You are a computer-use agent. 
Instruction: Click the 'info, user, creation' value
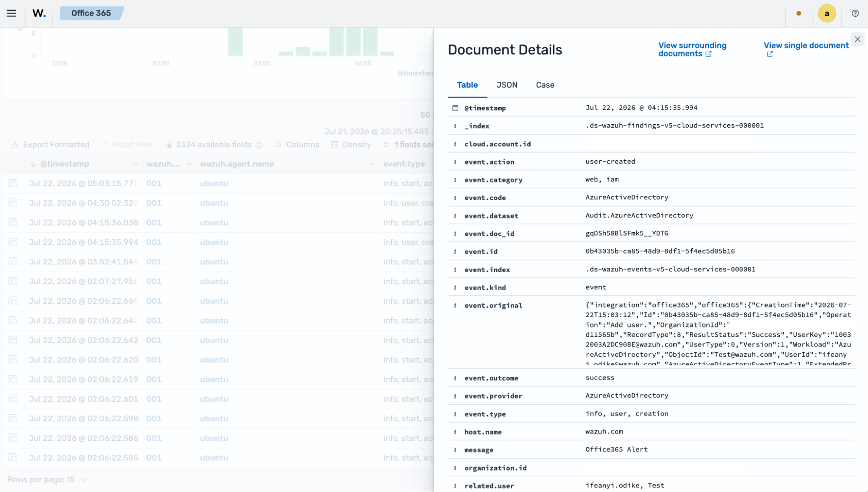click(627, 414)
